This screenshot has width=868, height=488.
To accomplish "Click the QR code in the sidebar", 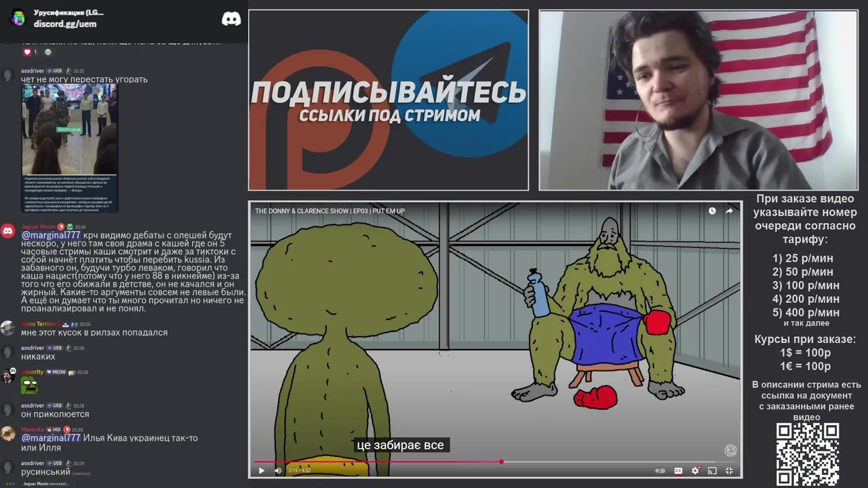I will 808,454.
